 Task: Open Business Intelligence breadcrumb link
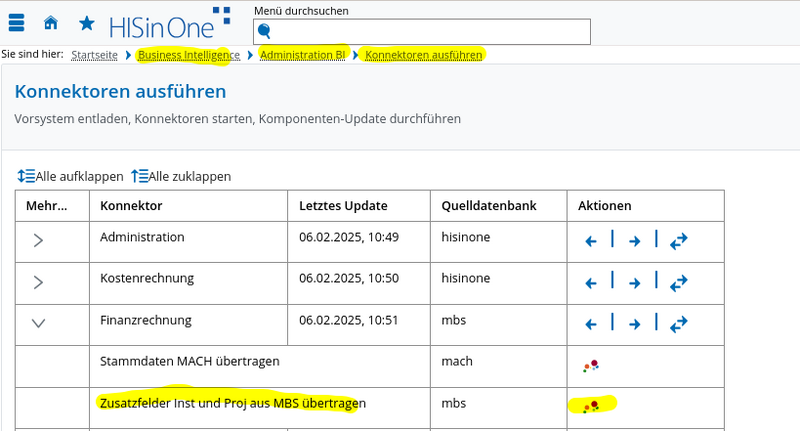[189, 55]
